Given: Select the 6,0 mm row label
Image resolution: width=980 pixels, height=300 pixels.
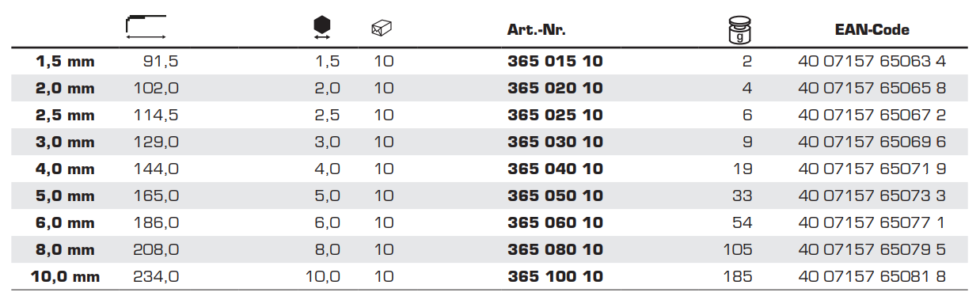Looking at the screenshot, I should click(x=66, y=223).
